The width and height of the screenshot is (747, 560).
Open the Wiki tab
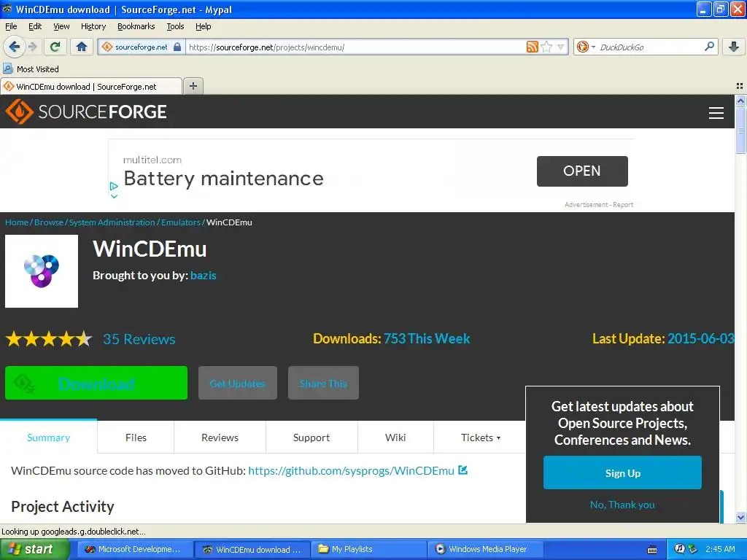tap(395, 437)
